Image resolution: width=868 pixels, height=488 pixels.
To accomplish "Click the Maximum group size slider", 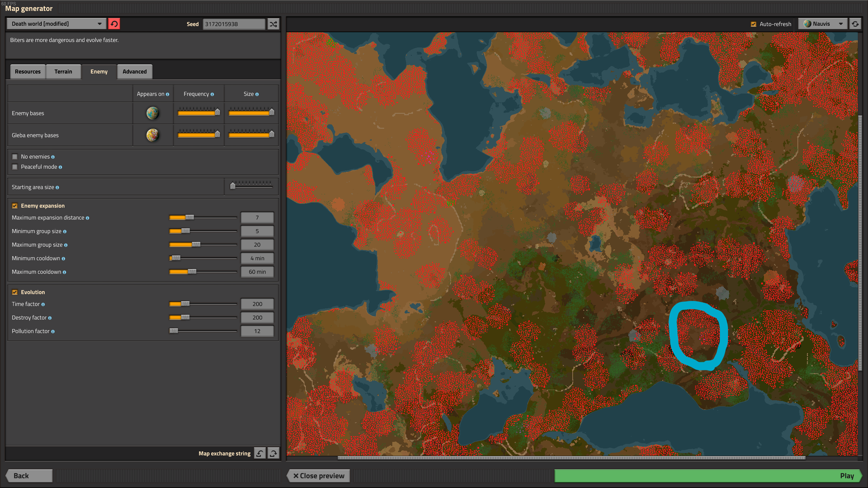I will click(203, 244).
